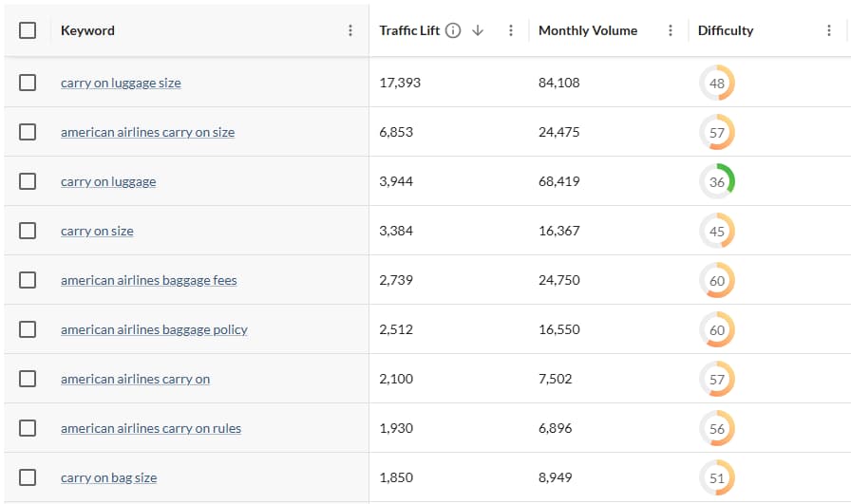
Task: Click the difficulty 45 gauge for carry on size
Action: point(717,231)
